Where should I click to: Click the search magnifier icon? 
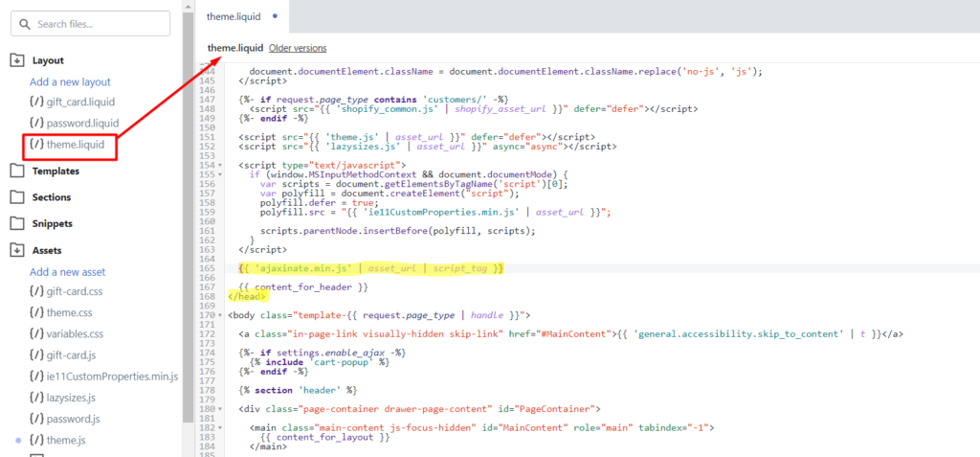[25, 24]
